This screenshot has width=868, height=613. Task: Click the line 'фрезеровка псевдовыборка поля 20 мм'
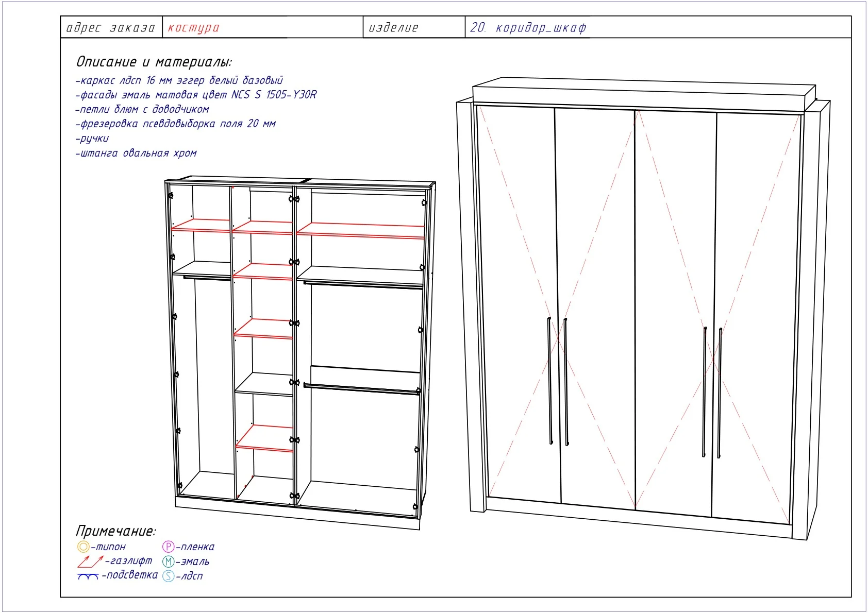175,124
